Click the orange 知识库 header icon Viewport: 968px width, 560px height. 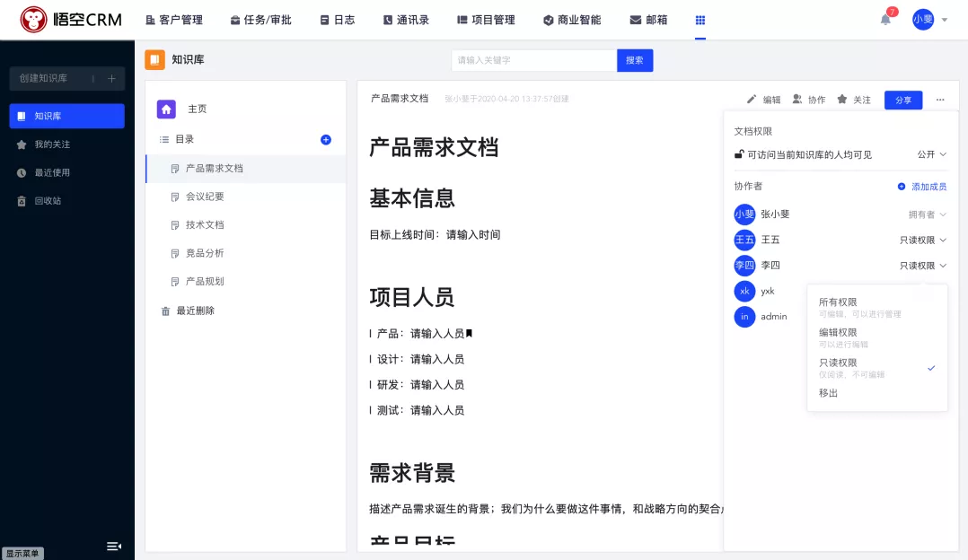[155, 60]
